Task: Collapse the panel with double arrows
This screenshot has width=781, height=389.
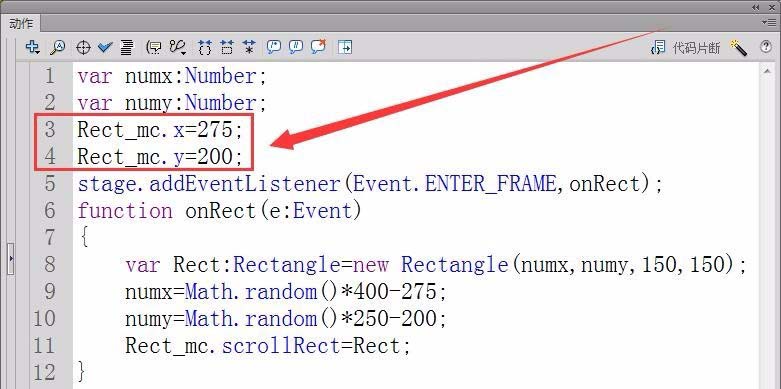Action: click(756, 7)
